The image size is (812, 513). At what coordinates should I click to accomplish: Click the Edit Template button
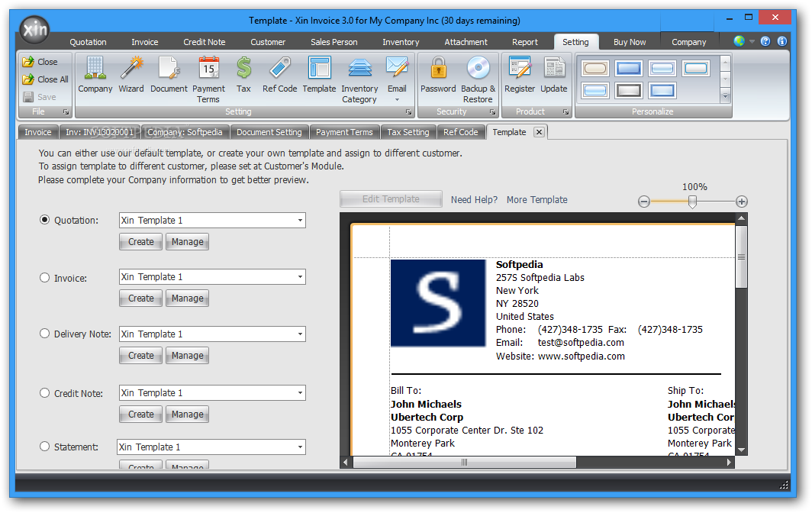(391, 199)
